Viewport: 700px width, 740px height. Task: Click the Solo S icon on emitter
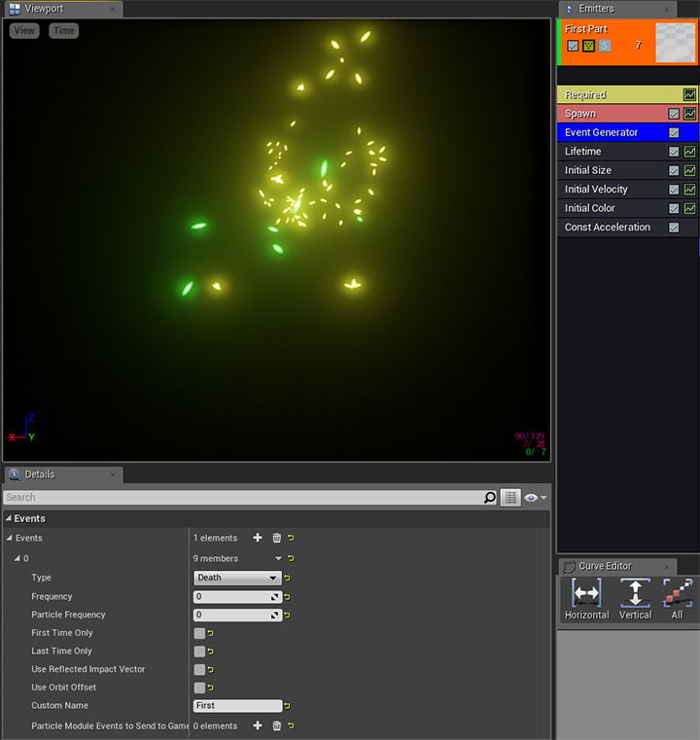click(x=604, y=46)
